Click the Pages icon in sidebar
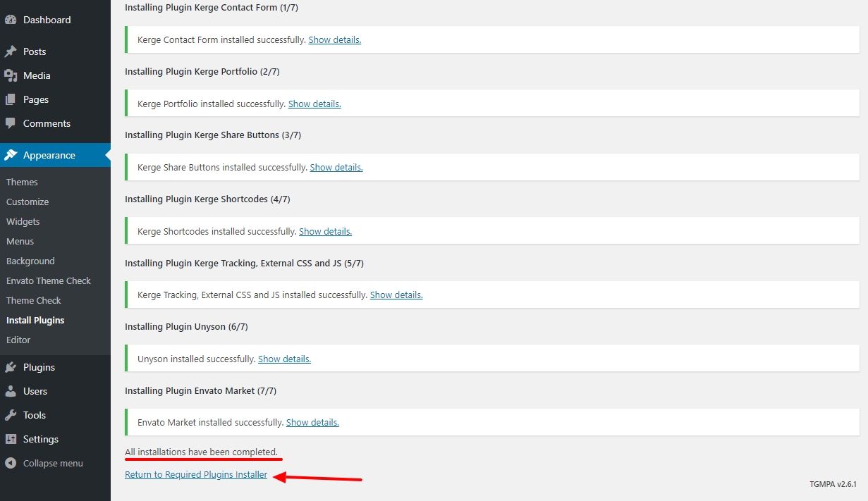The height and width of the screenshot is (501, 868). pyautogui.click(x=11, y=99)
